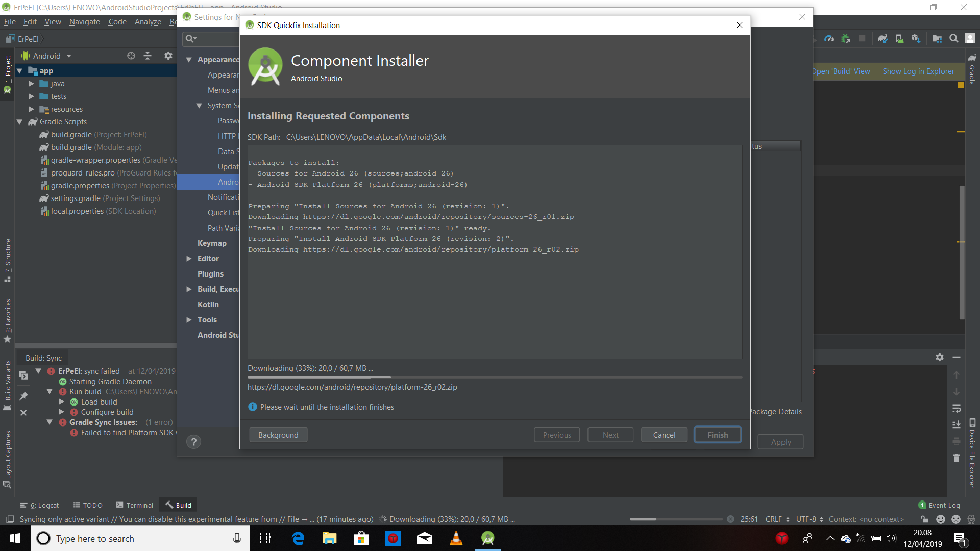This screenshot has height=551, width=980.
Task: Expand the java folder node
Action: click(31, 84)
